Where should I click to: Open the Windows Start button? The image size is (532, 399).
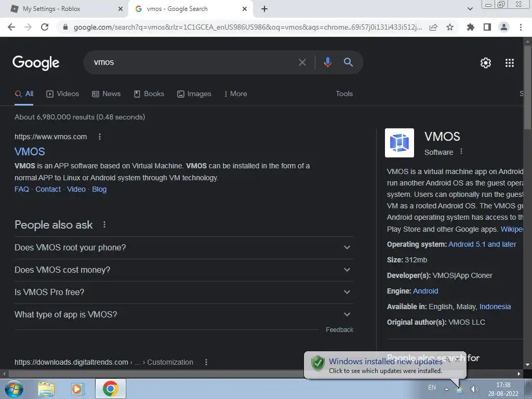pos(14,389)
